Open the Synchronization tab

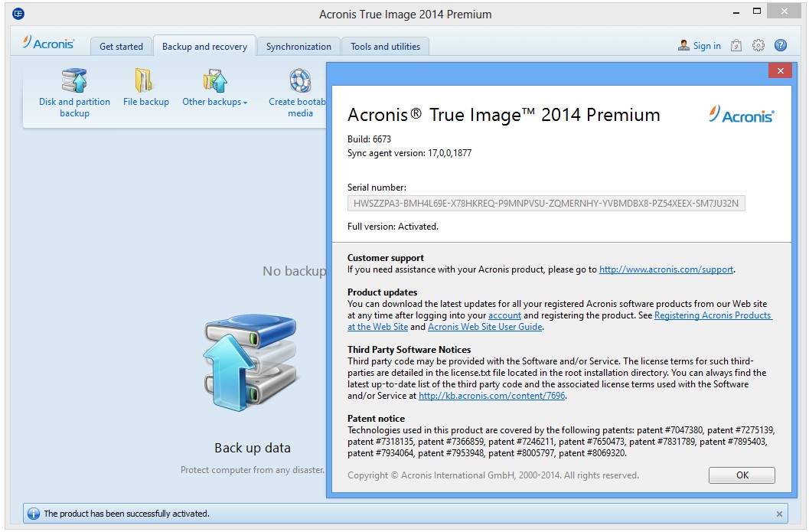click(x=298, y=47)
